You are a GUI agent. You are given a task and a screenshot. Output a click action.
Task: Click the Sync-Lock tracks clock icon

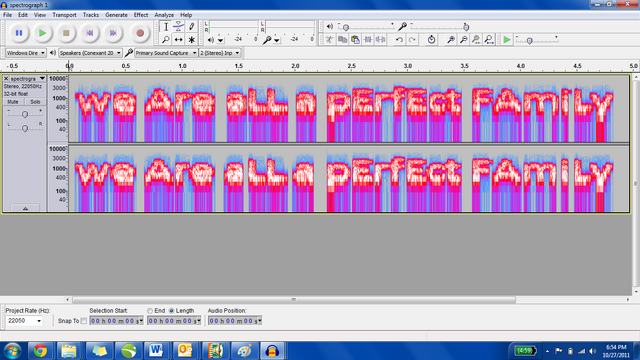pyautogui.click(x=431, y=40)
